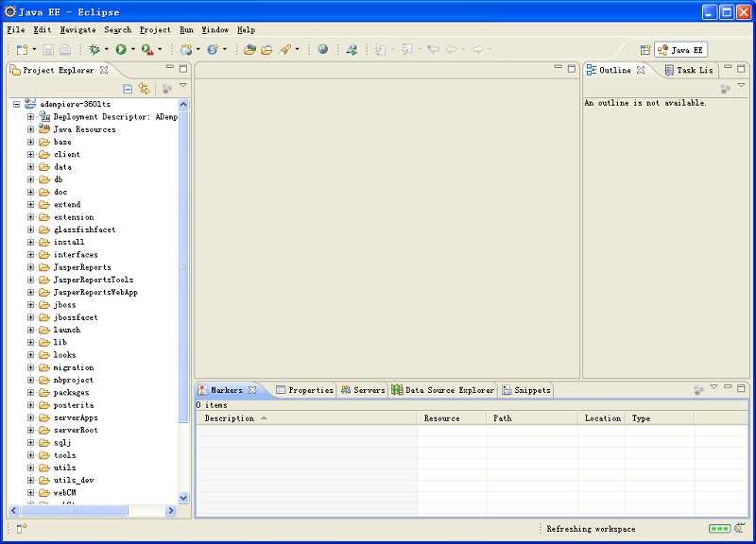Minimize the Project Explorer panel
This screenshot has height=544, width=756.
click(x=170, y=67)
